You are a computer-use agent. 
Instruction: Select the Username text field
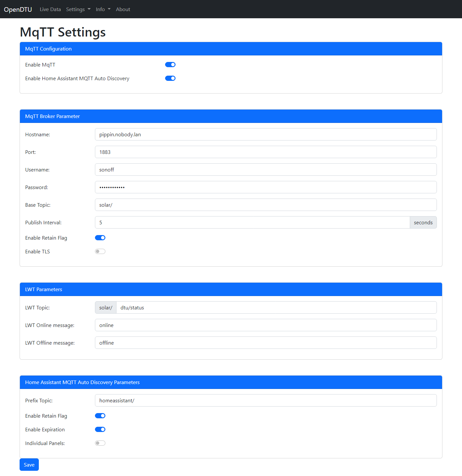tap(266, 170)
